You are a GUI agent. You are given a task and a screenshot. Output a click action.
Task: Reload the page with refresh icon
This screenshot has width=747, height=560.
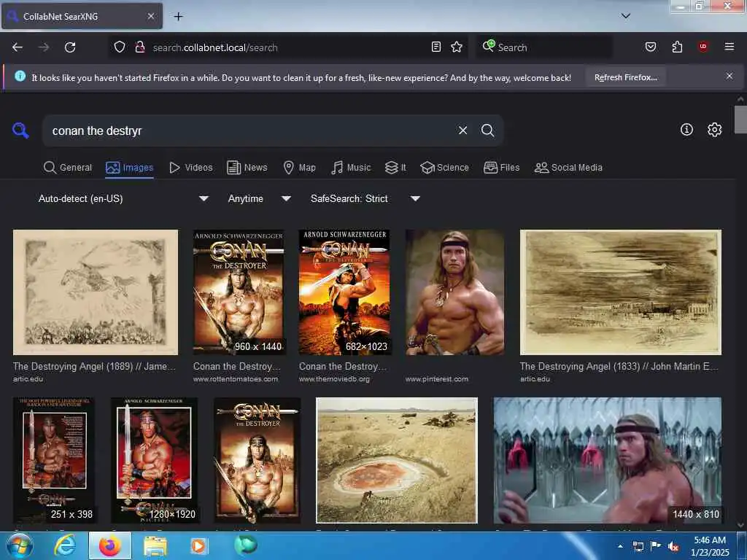coord(70,47)
